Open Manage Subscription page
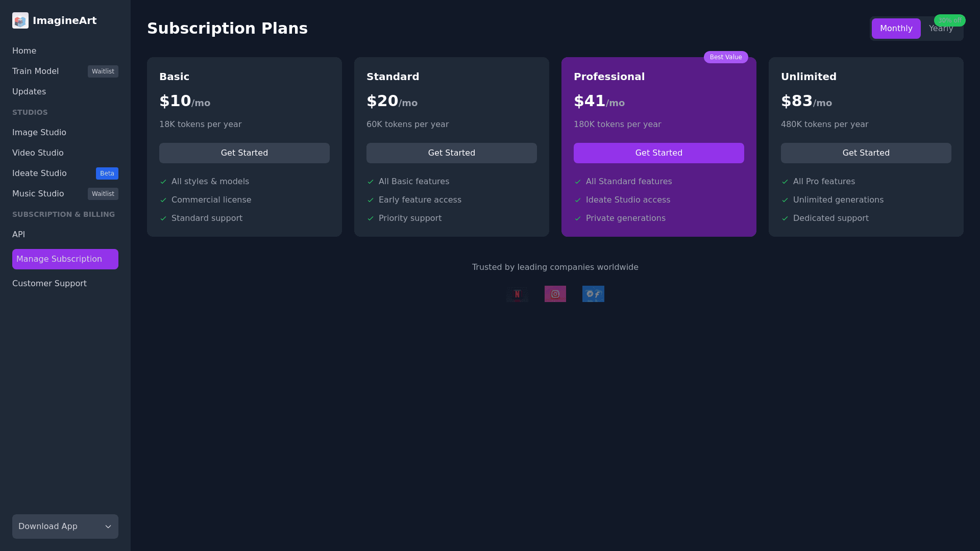980x551 pixels. [x=65, y=259]
